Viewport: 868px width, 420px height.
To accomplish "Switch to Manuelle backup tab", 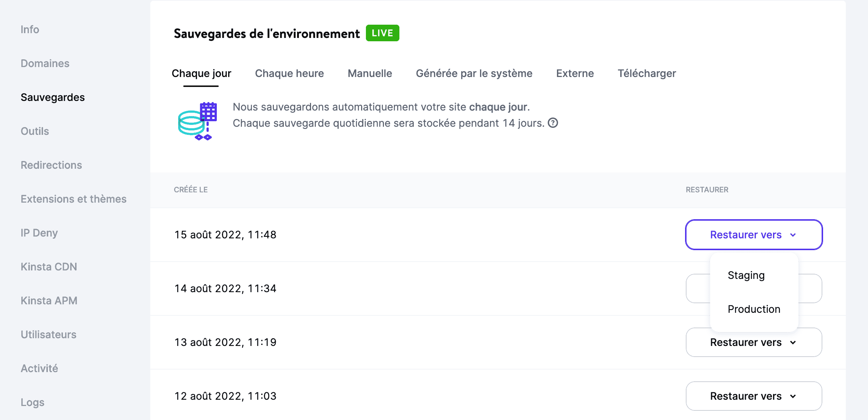I will pos(370,73).
